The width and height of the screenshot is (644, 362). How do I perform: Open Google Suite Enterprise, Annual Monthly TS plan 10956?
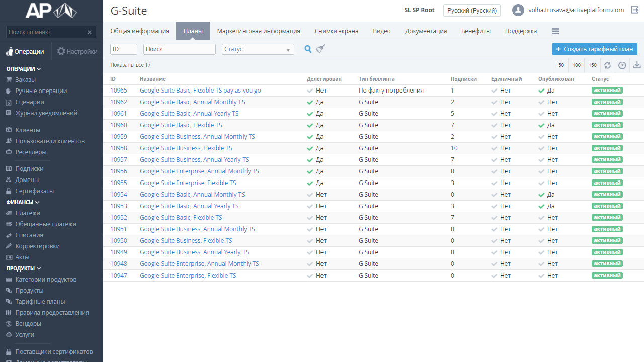point(199,171)
